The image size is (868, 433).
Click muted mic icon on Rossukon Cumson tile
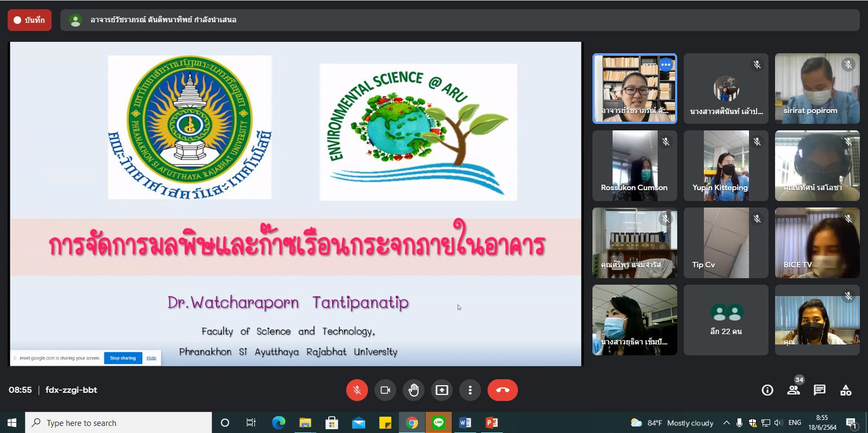(x=666, y=142)
